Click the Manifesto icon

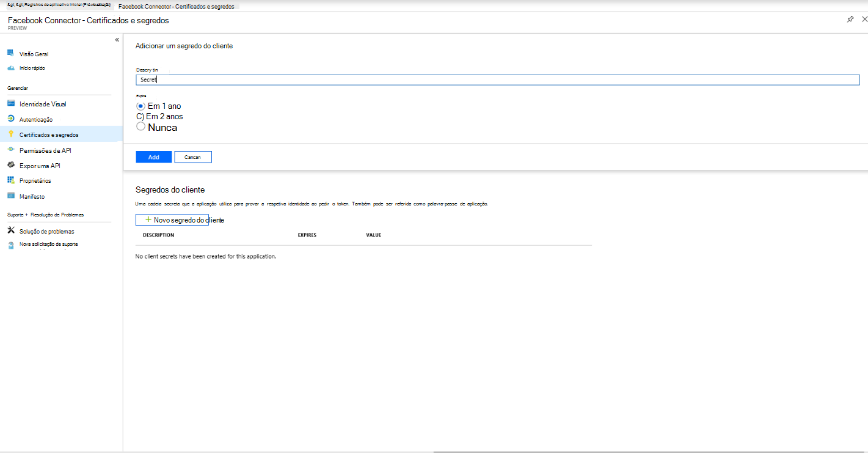click(x=10, y=196)
